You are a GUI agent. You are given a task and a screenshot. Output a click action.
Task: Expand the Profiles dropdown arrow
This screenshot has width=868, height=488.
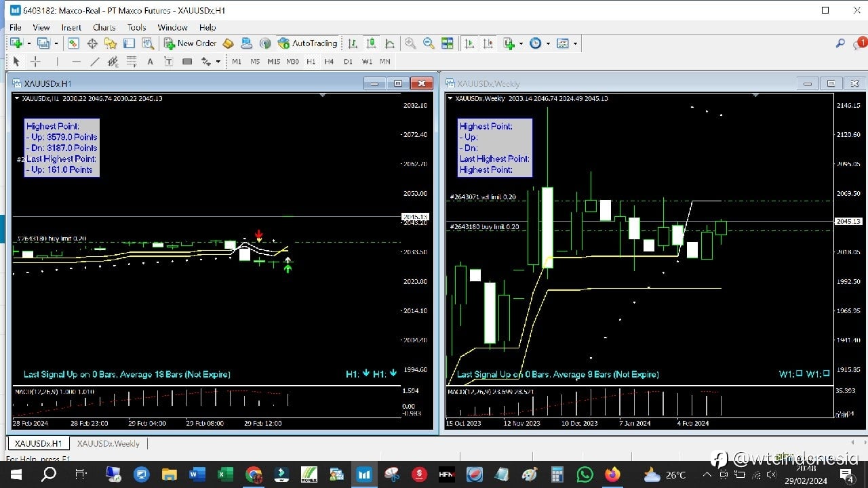pos(56,43)
